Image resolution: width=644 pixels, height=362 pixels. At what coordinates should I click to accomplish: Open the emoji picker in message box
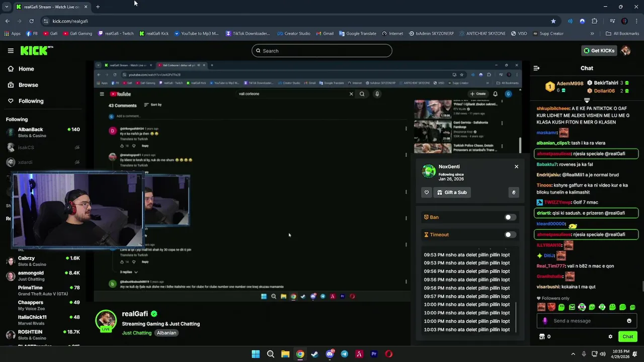point(629,321)
